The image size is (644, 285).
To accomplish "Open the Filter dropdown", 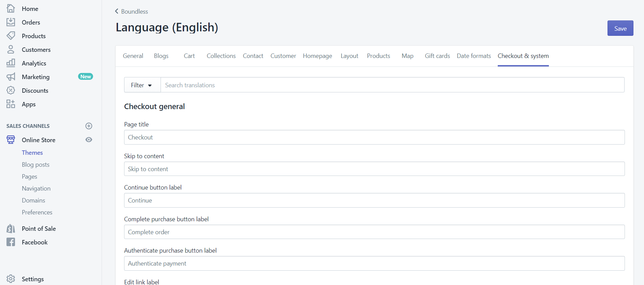I will [x=142, y=85].
